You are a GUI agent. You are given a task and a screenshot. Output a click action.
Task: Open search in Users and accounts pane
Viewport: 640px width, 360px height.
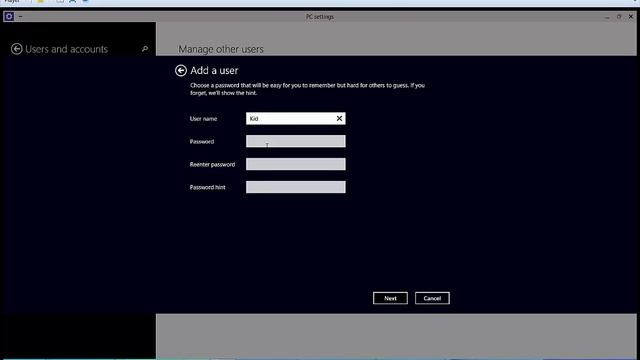click(x=145, y=49)
